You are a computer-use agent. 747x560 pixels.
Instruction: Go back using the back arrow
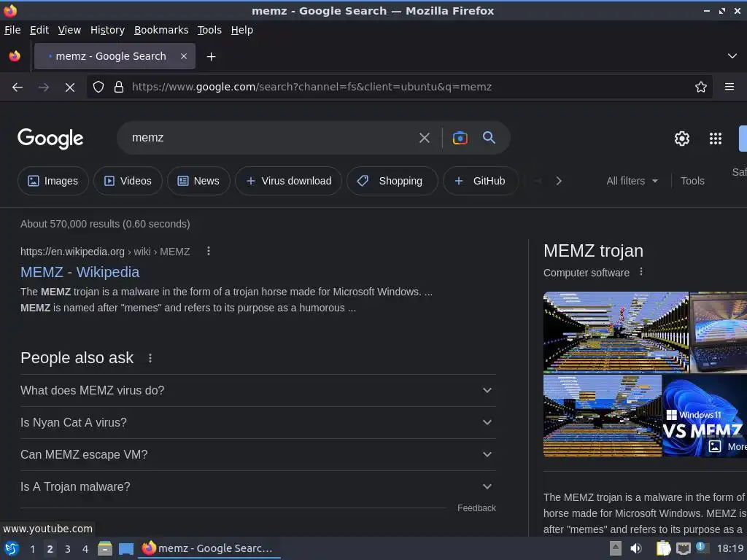point(18,87)
